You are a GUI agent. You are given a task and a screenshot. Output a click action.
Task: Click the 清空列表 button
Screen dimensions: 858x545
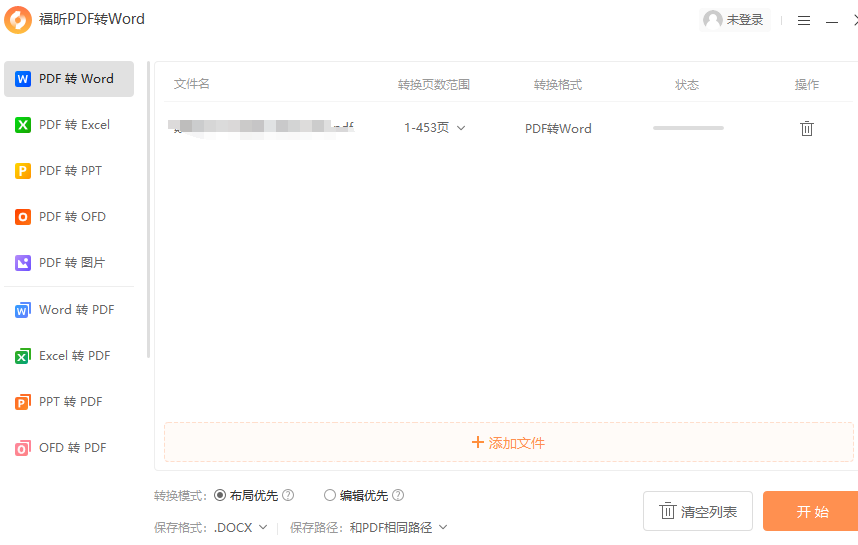pos(697,512)
